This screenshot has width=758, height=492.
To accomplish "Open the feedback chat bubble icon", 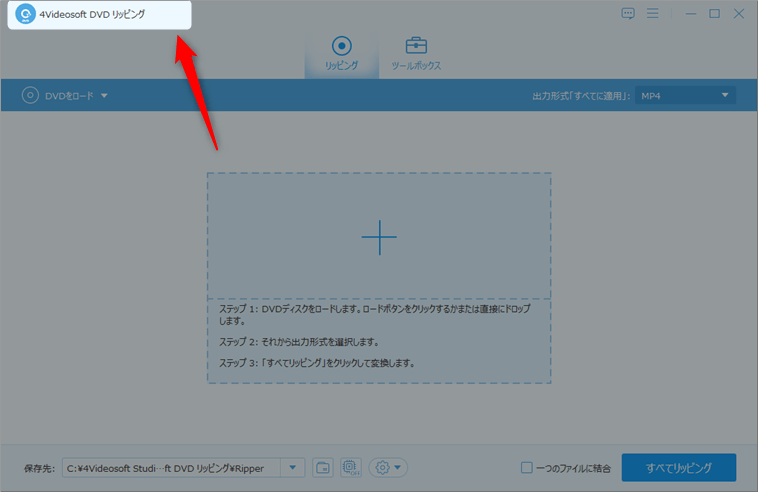I will click(628, 14).
